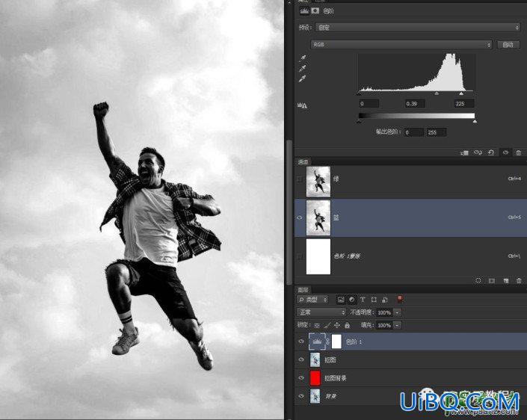Click the Levels 1 layer mask thumbnail
Image resolution: width=527 pixels, height=420 pixels.
(336, 342)
